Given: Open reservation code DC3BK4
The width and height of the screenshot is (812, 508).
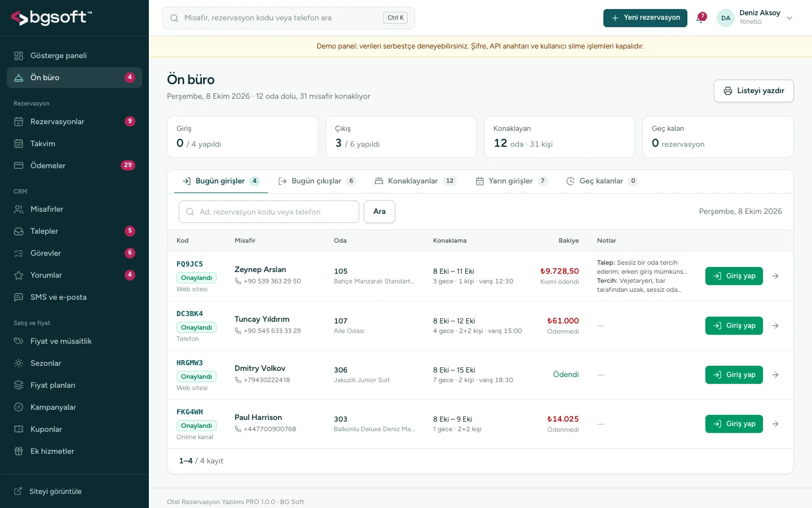Looking at the screenshot, I should [x=189, y=314].
